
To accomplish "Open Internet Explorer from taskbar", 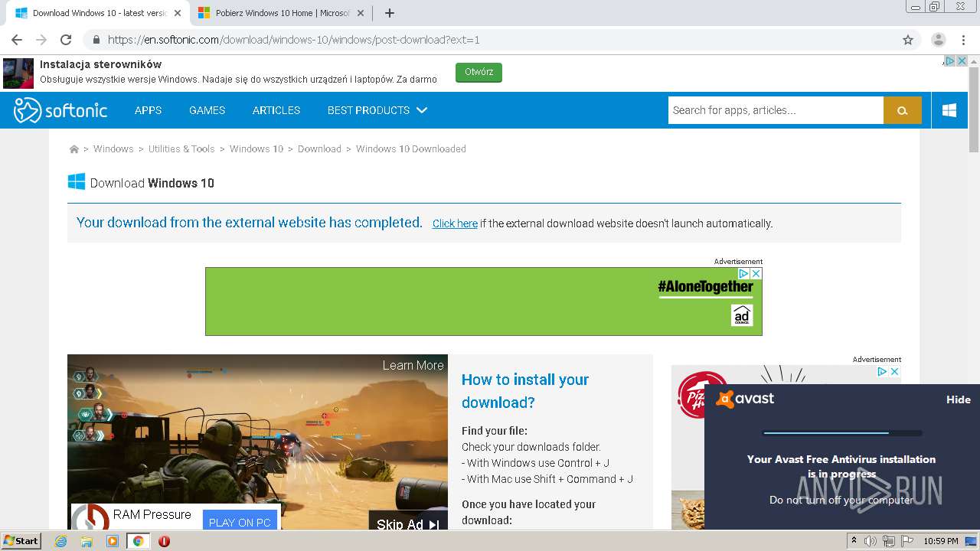I will pyautogui.click(x=60, y=541).
